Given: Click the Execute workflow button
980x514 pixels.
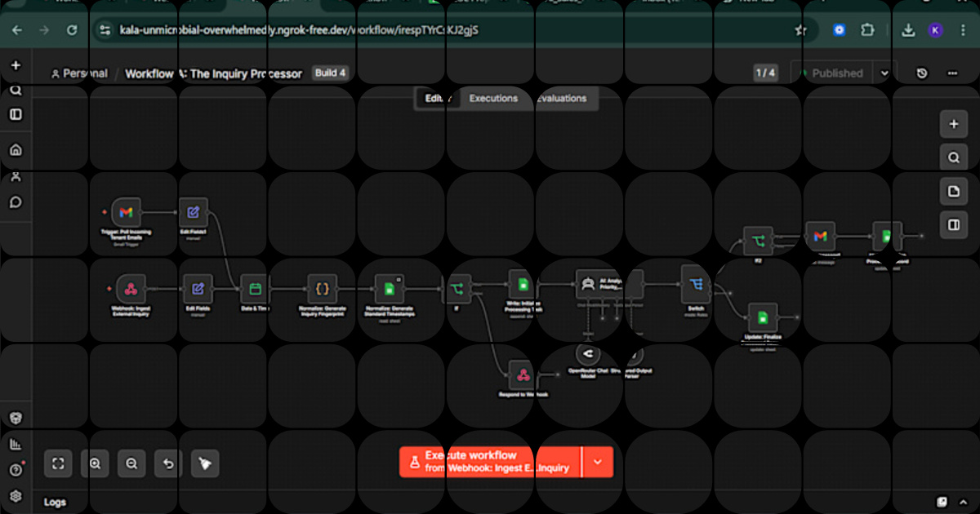Looking at the screenshot, I should 491,462.
